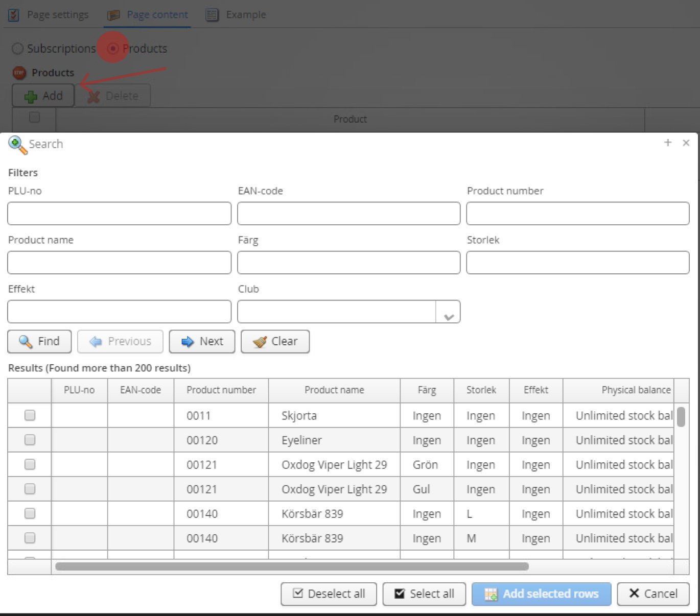Click the Deselect all button
The image size is (700, 616).
329,594
